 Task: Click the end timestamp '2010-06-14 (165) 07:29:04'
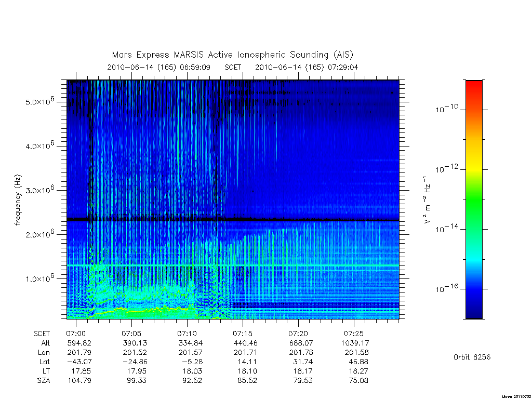pos(307,67)
